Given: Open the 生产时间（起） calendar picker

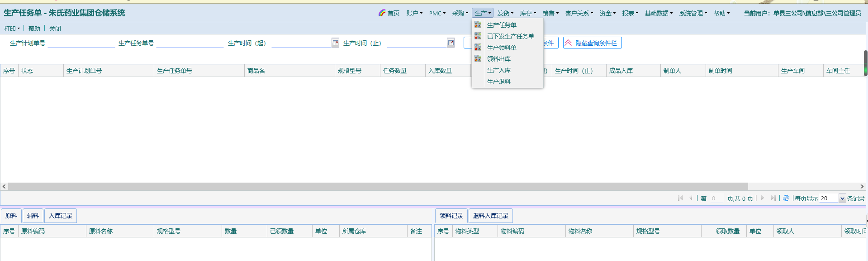Looking at the screenshot, I should 335,43.
